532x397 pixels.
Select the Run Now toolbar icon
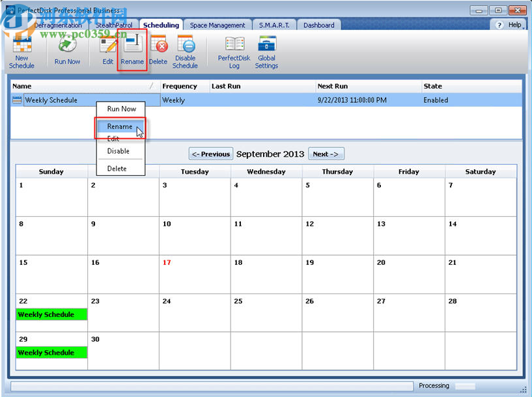[66, 52]
